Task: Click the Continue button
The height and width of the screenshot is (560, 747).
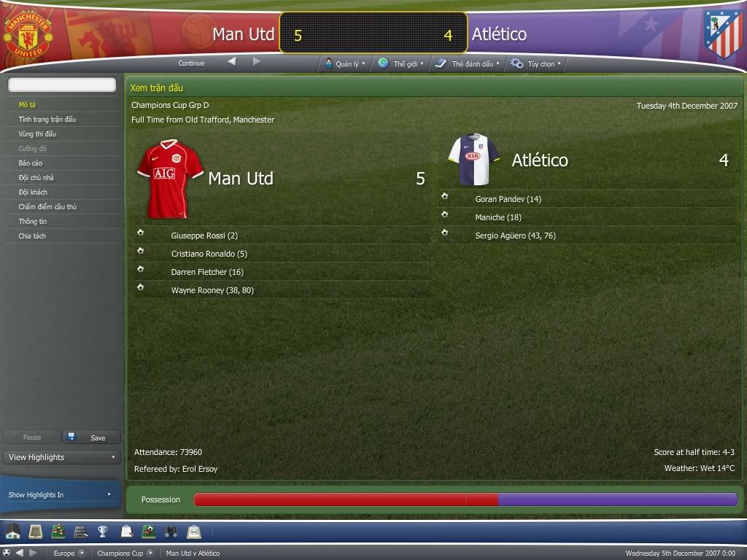Action: tap(191, 63)
